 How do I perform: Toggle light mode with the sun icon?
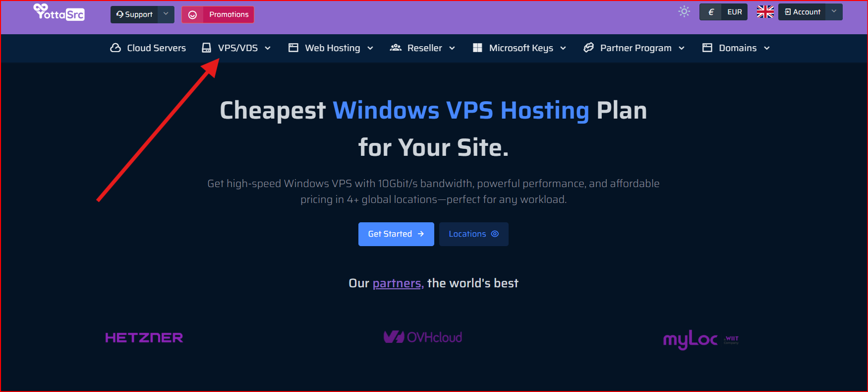click(684, 11)
